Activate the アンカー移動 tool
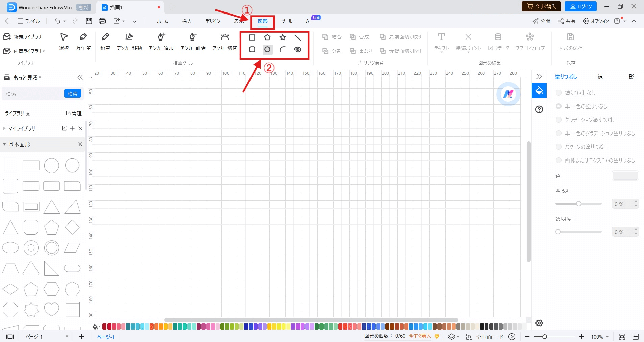644x342 pixels. tap(129, 42)
